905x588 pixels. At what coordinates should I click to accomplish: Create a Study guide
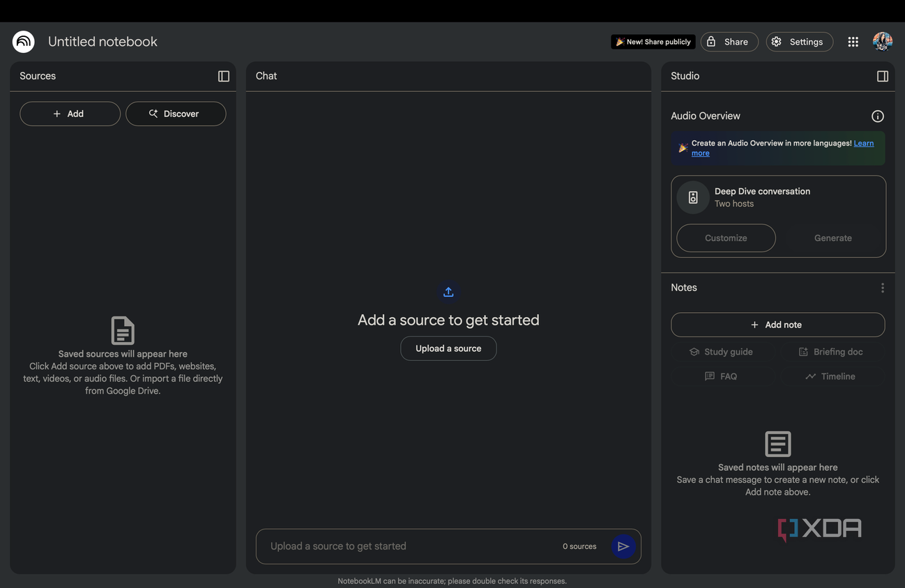tap(722, 352)
